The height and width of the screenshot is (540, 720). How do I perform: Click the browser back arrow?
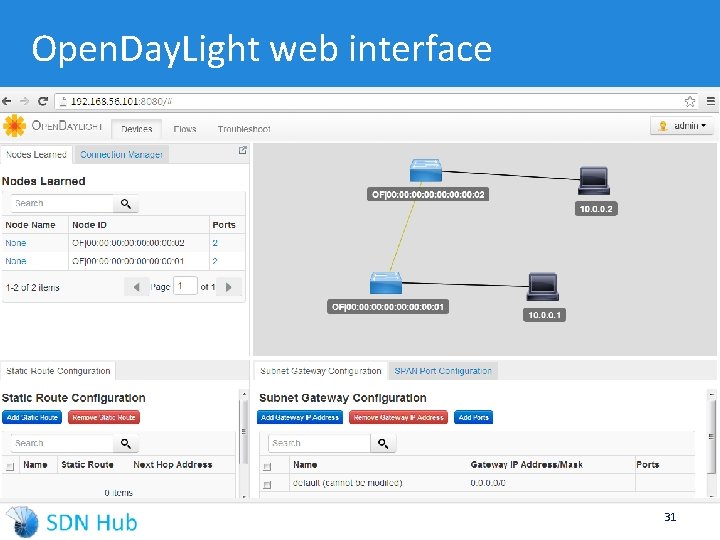coord(6,101)
